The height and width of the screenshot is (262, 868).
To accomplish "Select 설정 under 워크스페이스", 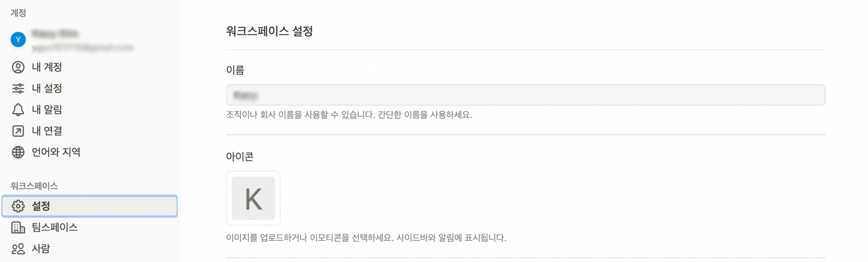I will tap(41, 206).
